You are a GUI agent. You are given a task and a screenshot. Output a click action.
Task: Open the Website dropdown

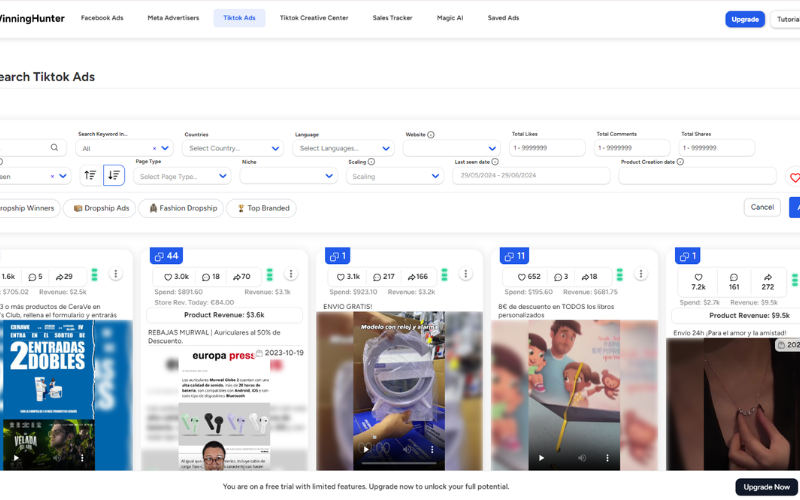[452, 148]
